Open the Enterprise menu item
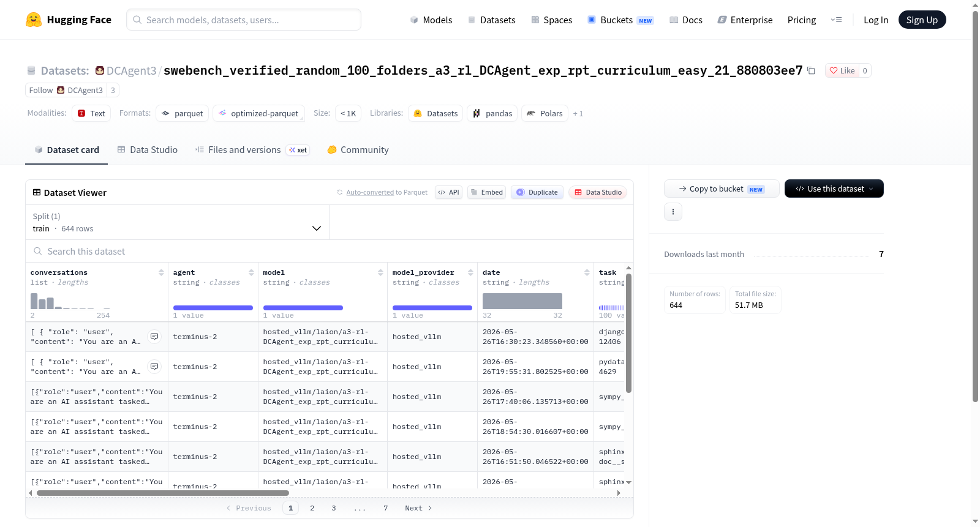 pos(745,20)
